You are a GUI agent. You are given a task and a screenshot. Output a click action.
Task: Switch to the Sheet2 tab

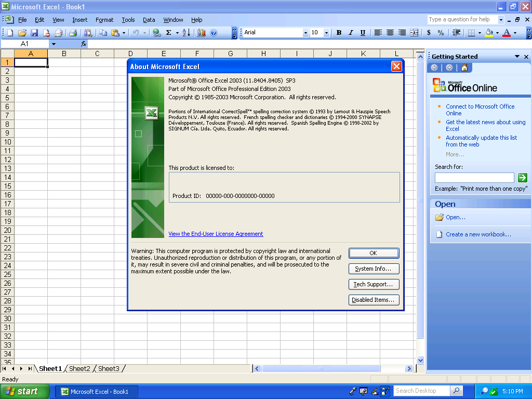(x=79, y=369)
